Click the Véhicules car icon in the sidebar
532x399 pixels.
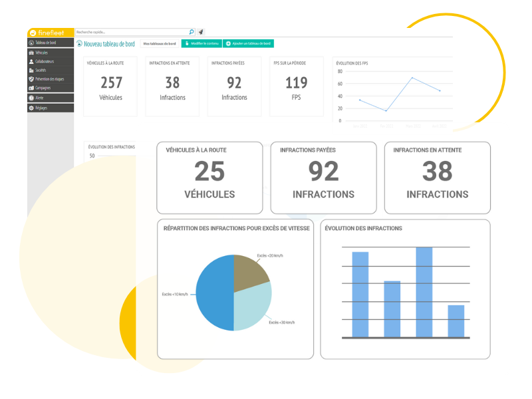pyautogui.click(x=31, y=53)
